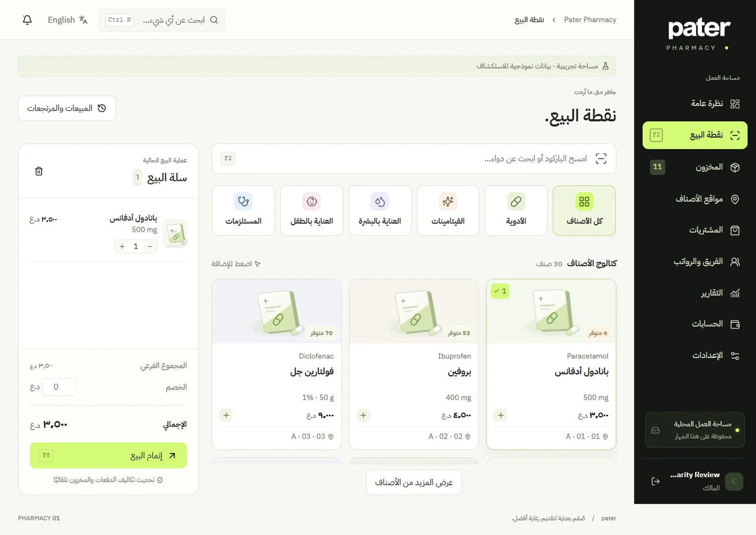756x535 pixels.
Task: Click cart item بانادول أدفانس thumbnail
Action: (175, 233)
